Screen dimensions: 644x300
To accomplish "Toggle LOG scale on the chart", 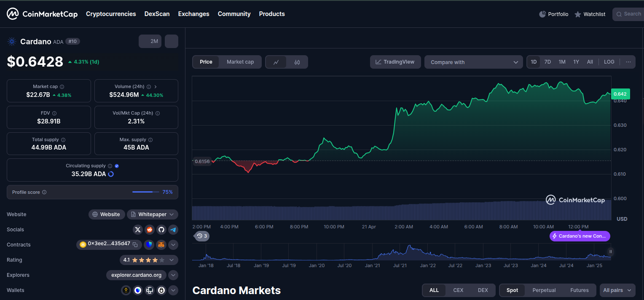I will [609, 62].
